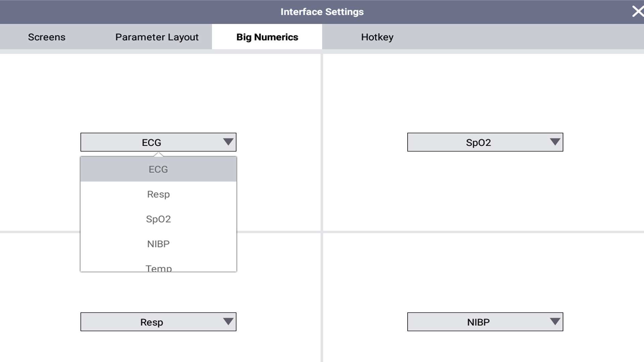The image size is (644, 362).
Task: Click the Interface Settings title text
Action: (x=322, y=12)
